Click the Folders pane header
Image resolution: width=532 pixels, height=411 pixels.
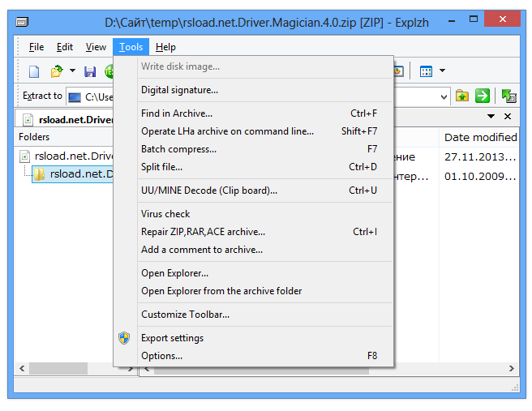(64, 137)
